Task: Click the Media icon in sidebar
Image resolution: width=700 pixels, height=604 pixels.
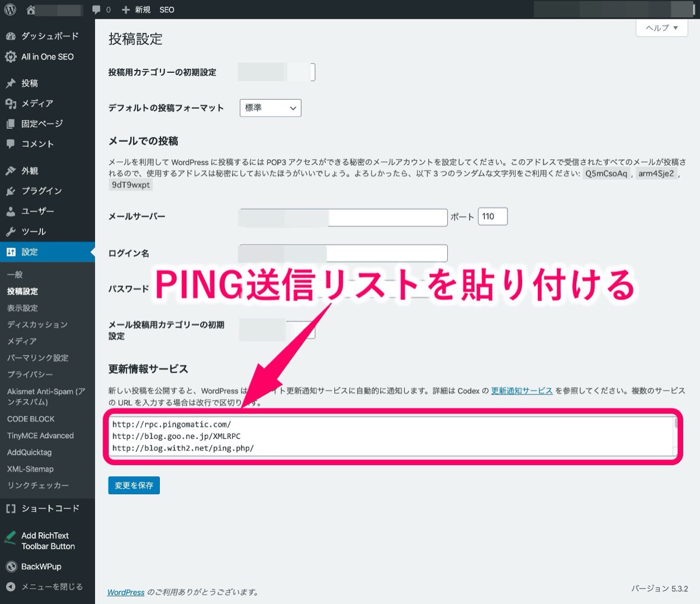Action: [x=10, y=103]
